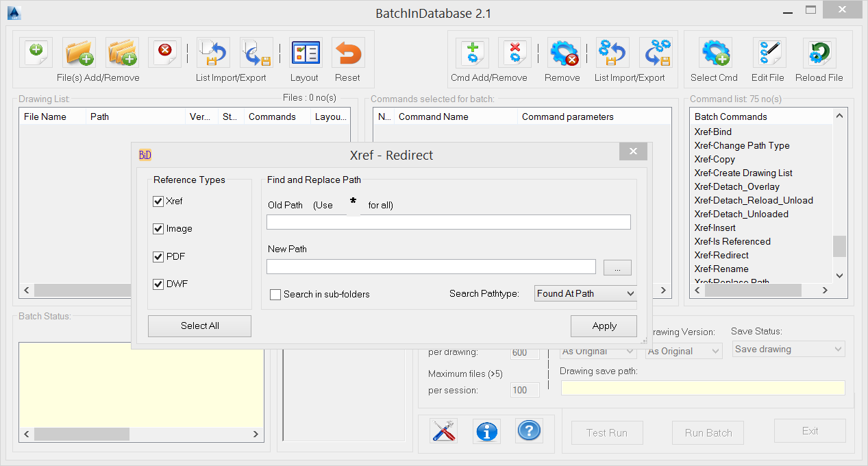Click the Cmd Add icon with green plus
Viewport: 868px width, 466px height.
[x=472, y=52]
